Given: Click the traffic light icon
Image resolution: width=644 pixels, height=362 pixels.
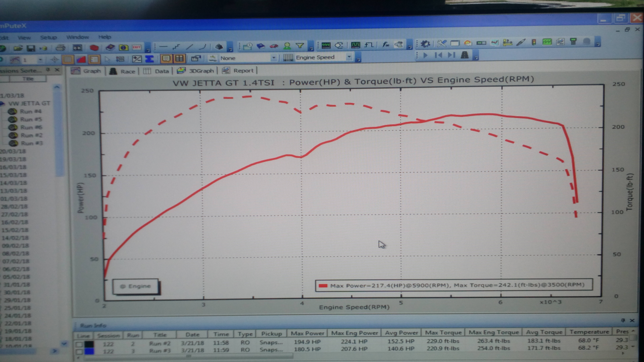Looking at the screenshot, I should (534, 42).
